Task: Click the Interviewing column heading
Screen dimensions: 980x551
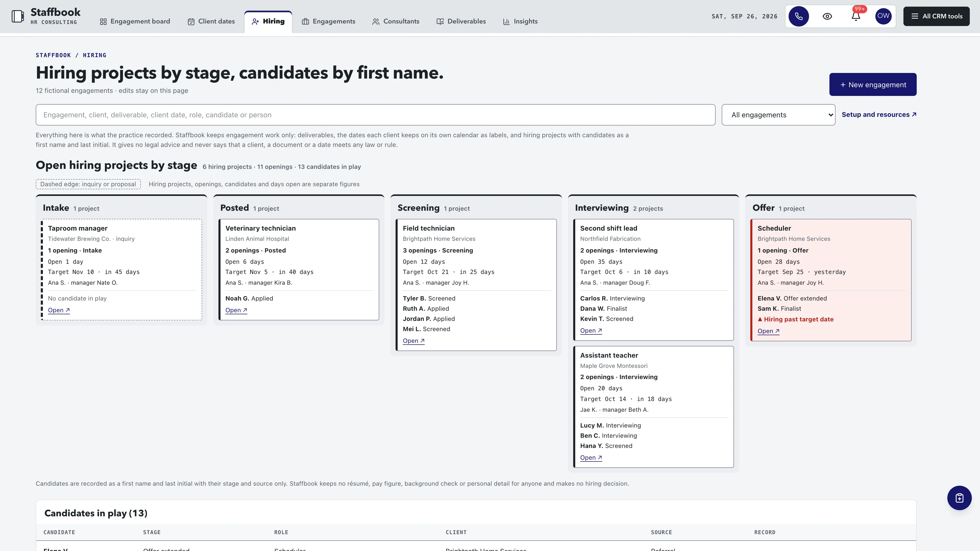Action: pos(602,208)
